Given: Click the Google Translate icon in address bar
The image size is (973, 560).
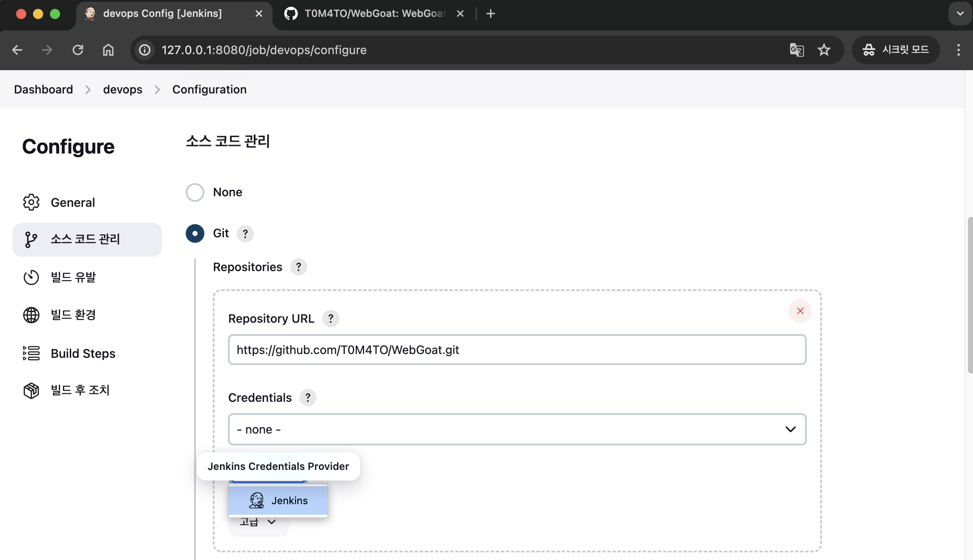Looking at the screenshot, I should 797,50.
